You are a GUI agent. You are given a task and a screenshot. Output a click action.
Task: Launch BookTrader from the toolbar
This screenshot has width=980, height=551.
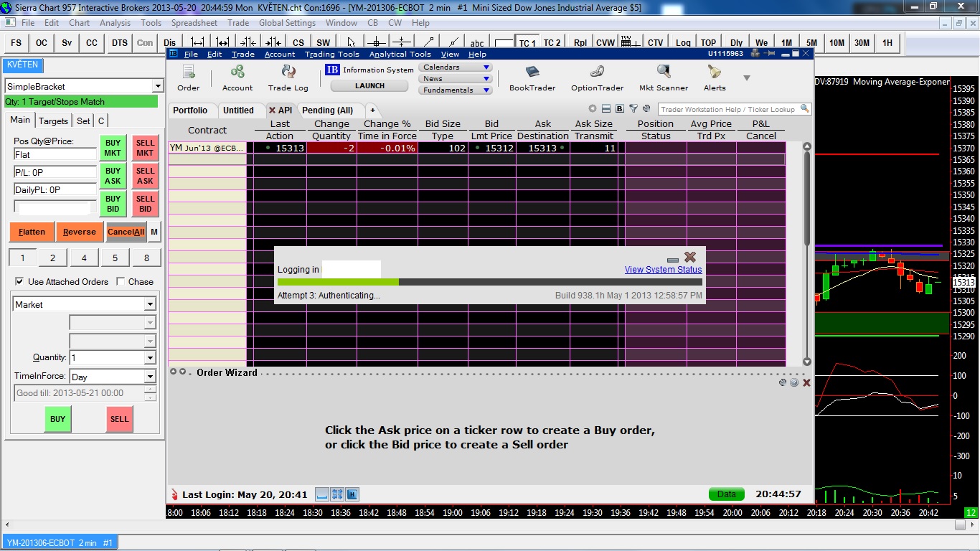coord(532,78)
